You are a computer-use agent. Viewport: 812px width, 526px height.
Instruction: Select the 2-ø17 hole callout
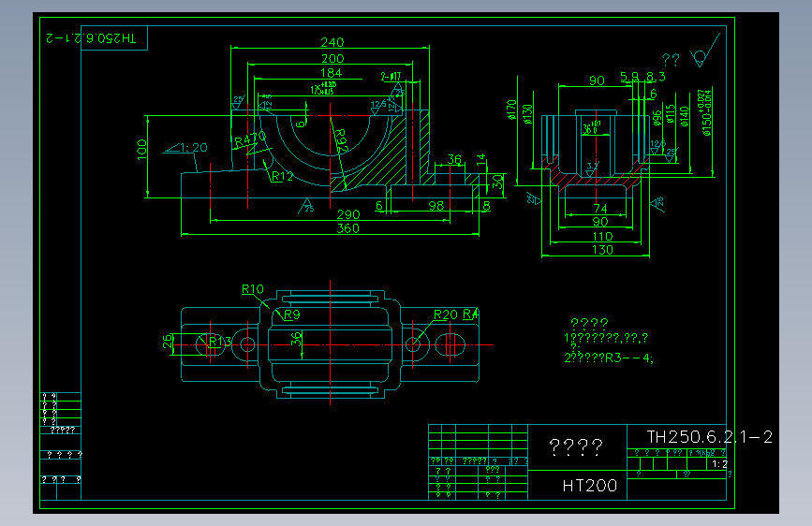391,77
